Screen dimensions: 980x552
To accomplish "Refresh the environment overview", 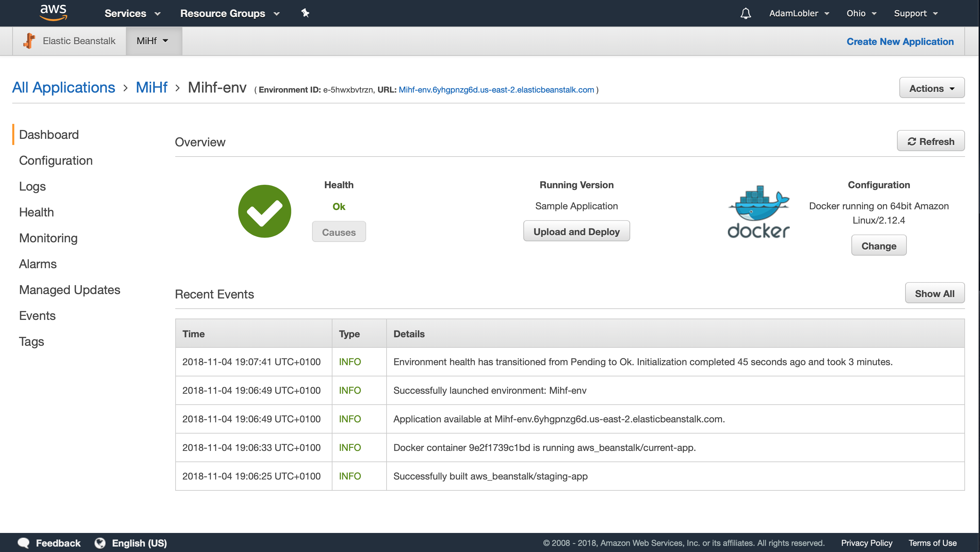I will (931, 141).
